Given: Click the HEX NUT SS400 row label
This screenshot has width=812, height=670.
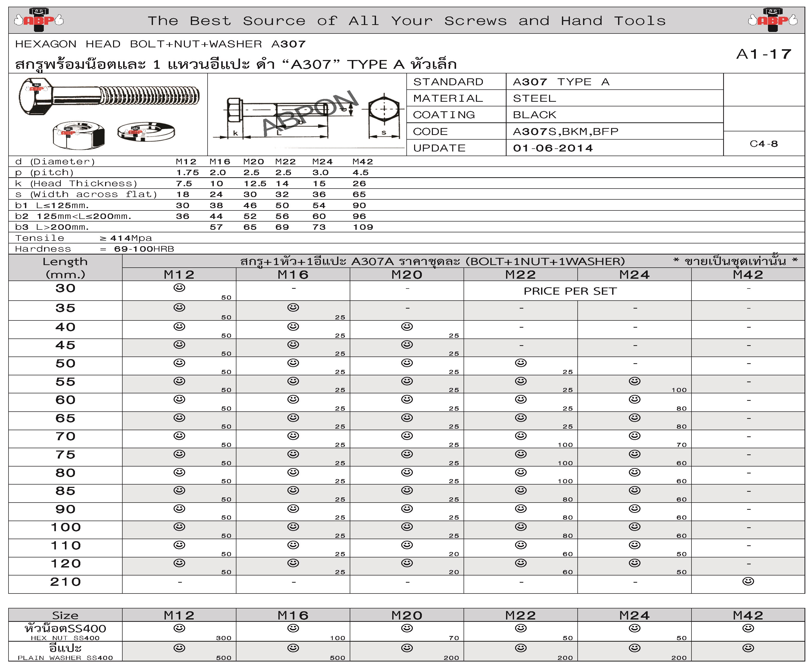Looking at the screenshot, I should click(65, 638).
